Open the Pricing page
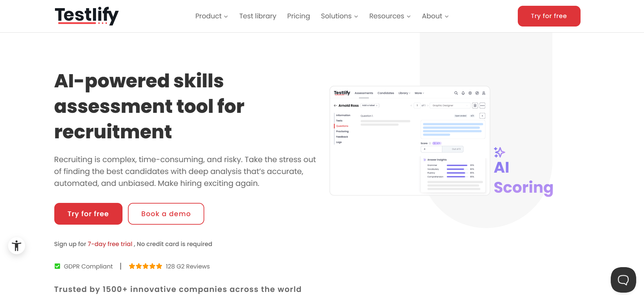 tap(298, 16)
